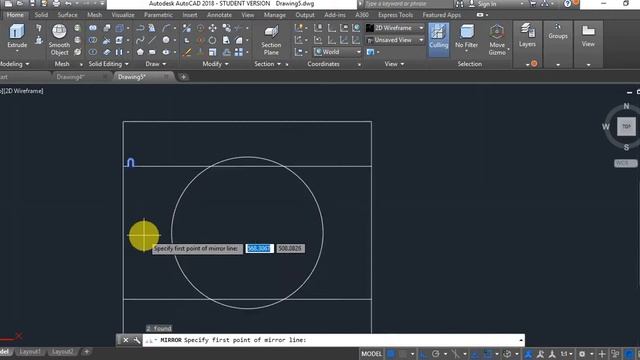Expand the View panel dropdown in ribbon

tap(394, 64)
